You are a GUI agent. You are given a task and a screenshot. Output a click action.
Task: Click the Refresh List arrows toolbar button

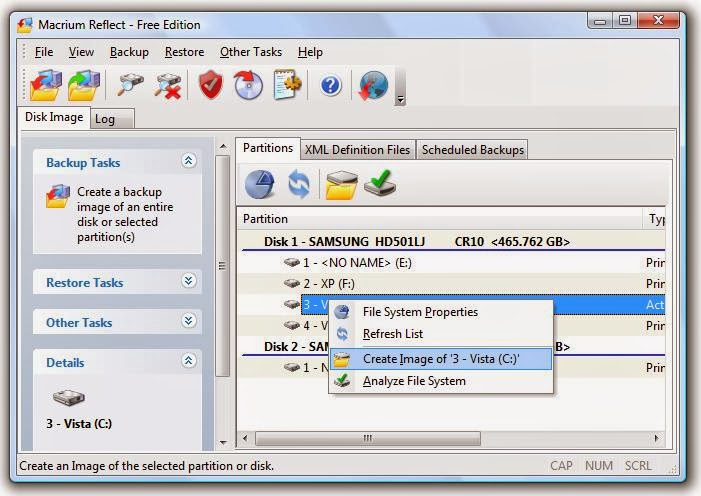(299, 184)
